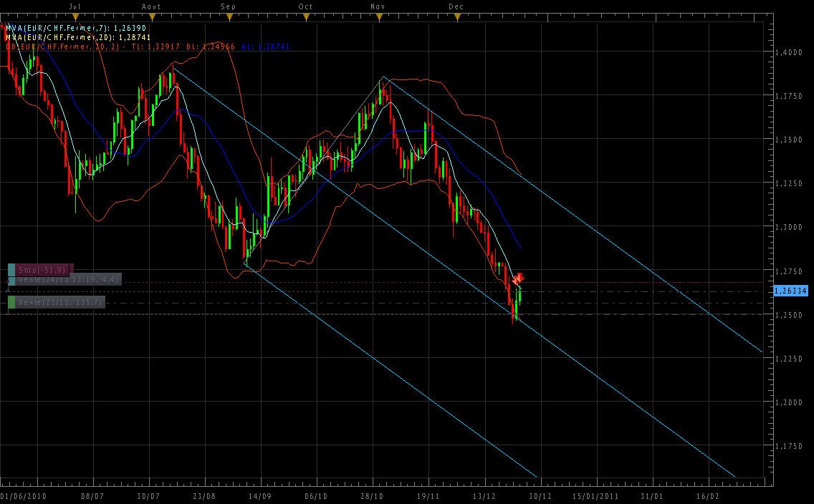
Task: Click the Sep month triangle marker
Action: [228, 15]
